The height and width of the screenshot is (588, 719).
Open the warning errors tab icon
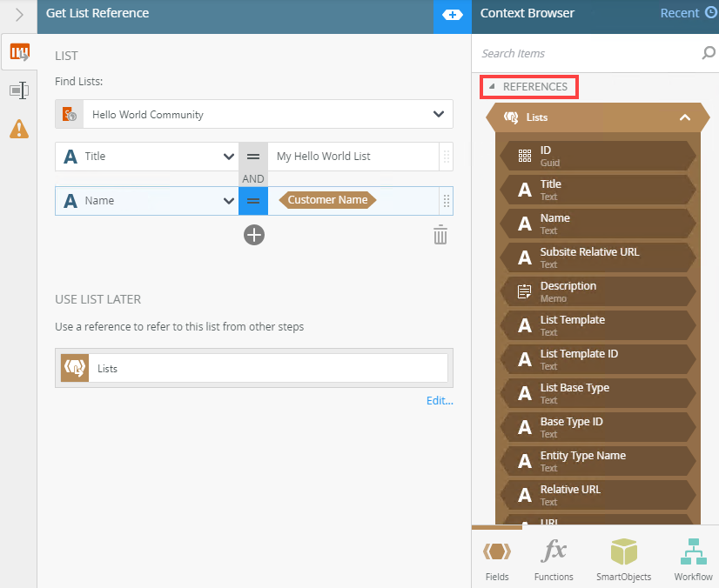point(19,129)
